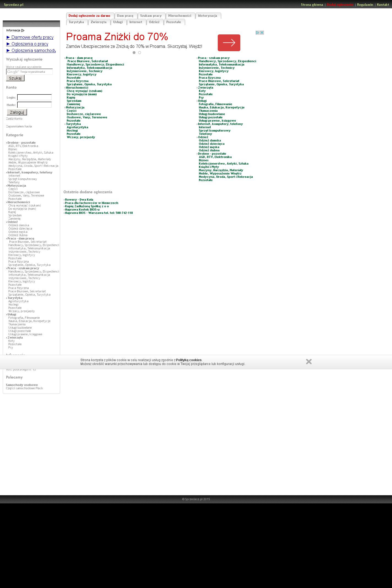Open 'Darmowe oferty pracy' ad link

30,37
